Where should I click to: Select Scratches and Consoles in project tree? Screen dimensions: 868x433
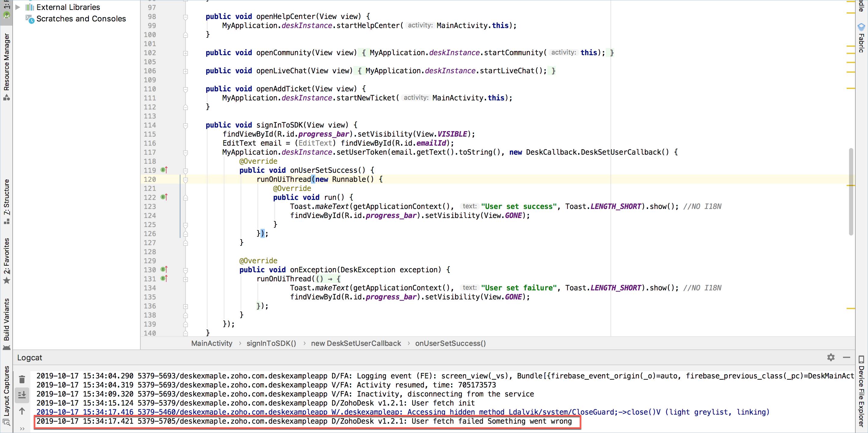coord(81,19)
